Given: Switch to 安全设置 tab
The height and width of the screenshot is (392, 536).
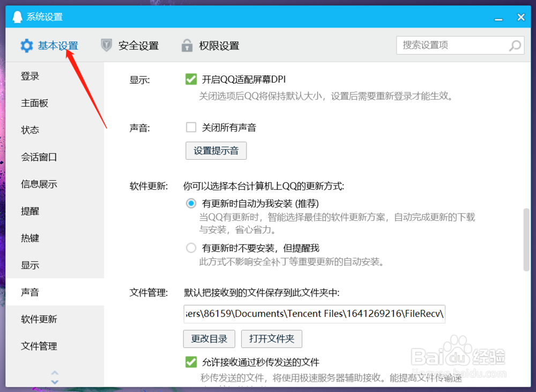Looking at the screenshot, I should click(130, 46).
